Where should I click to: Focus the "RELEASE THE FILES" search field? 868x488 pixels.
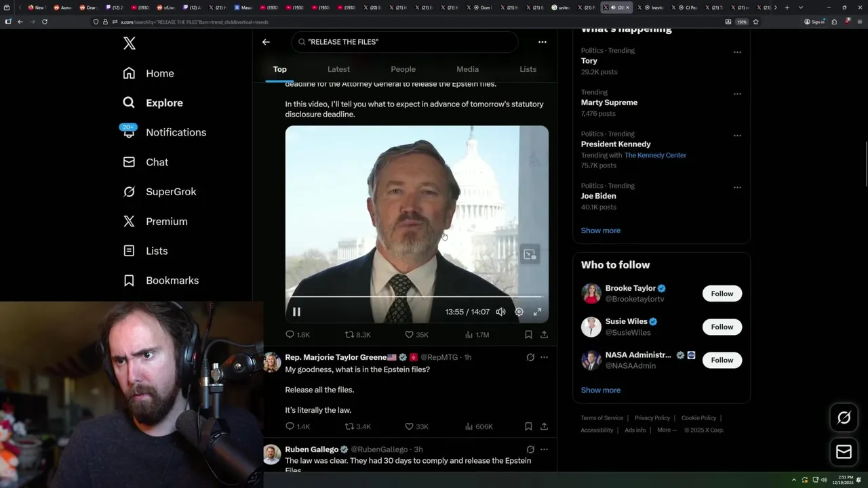tap(405, 42)
